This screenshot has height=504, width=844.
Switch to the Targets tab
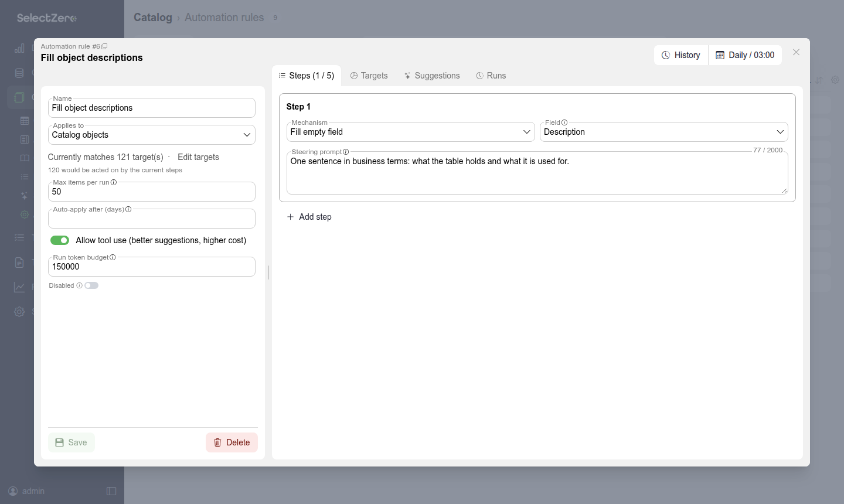pyautogui.click(x=369, y=76)
